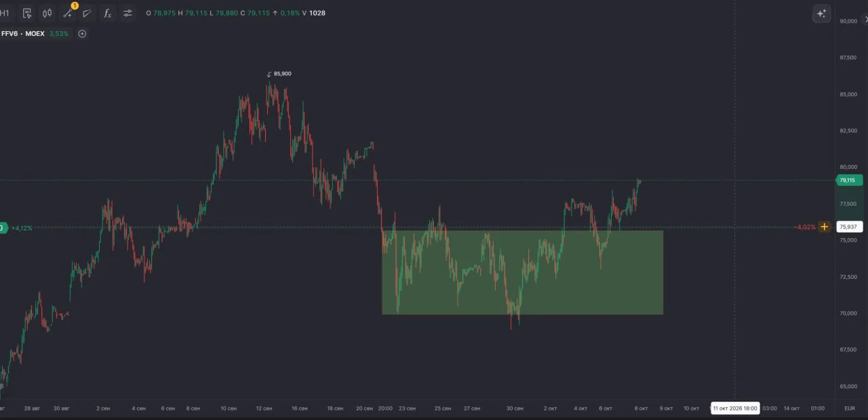The height and width of the screenshot is (420, 868).
Task: Open drawing tools with notification badge
Action: 68,12
